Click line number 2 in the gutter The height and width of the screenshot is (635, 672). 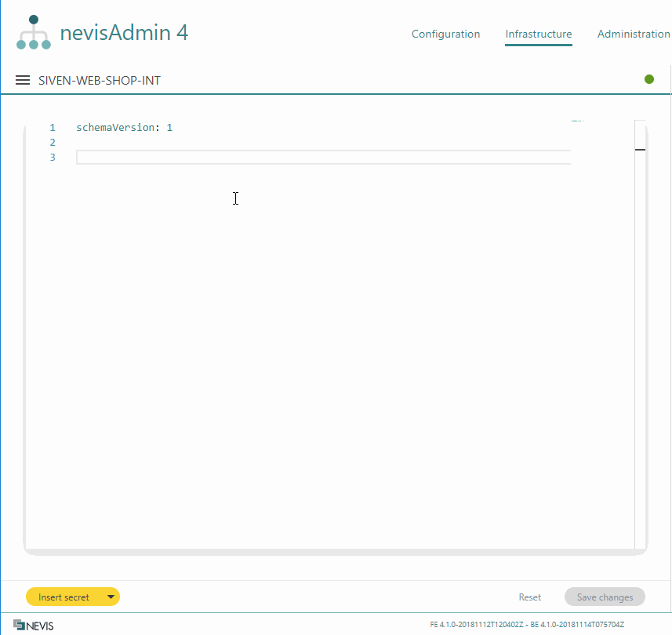[x=53, y=143]
